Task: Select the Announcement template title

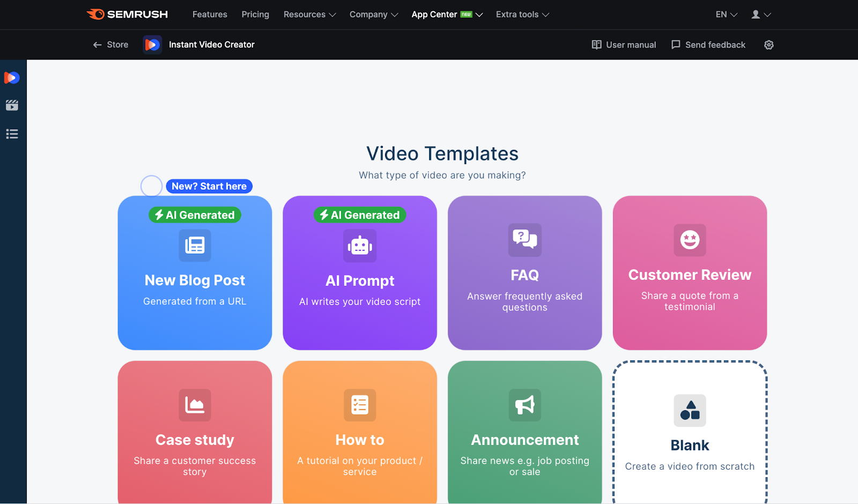Action: (x=525, y=440)
